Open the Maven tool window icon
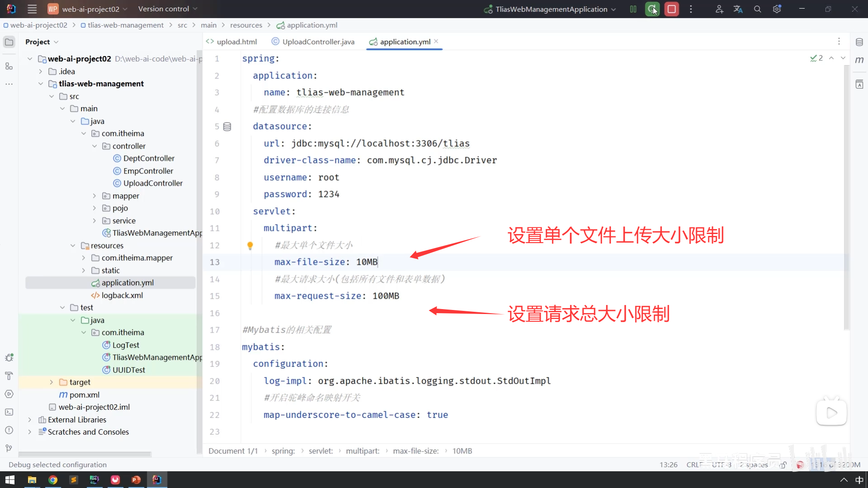 point(859,60)
